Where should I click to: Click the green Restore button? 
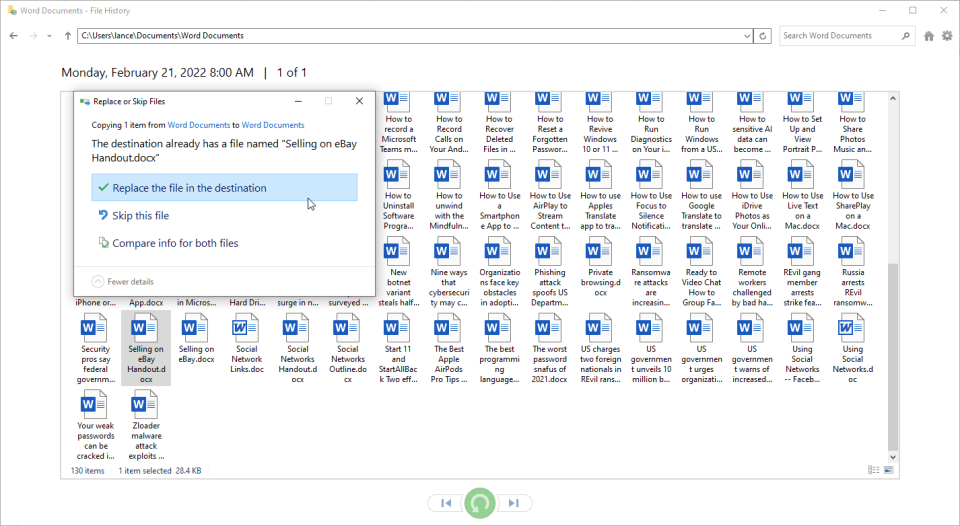coord(479,503)
